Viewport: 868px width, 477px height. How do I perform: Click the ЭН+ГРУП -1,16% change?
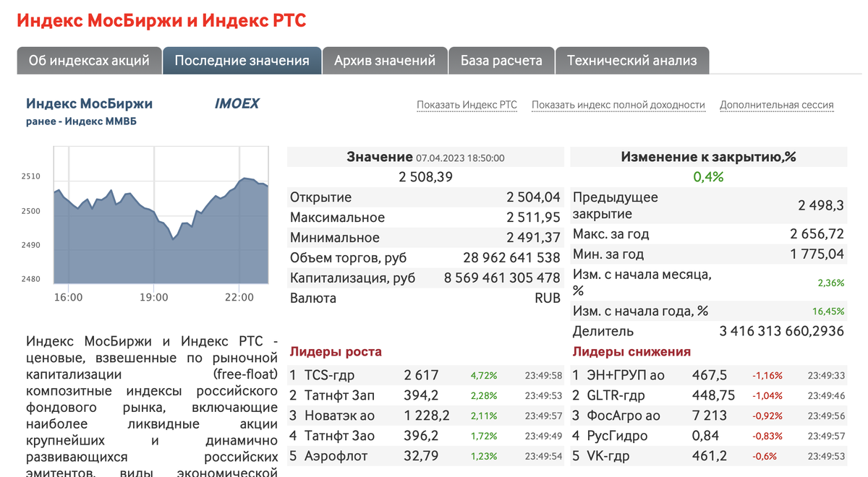(x=767, y=376)
